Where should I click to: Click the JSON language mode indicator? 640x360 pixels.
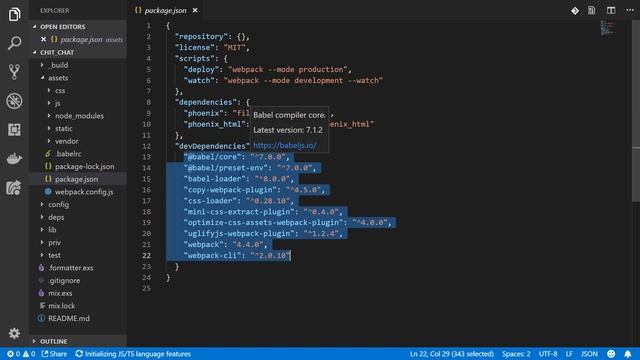(x=589, y=354)
